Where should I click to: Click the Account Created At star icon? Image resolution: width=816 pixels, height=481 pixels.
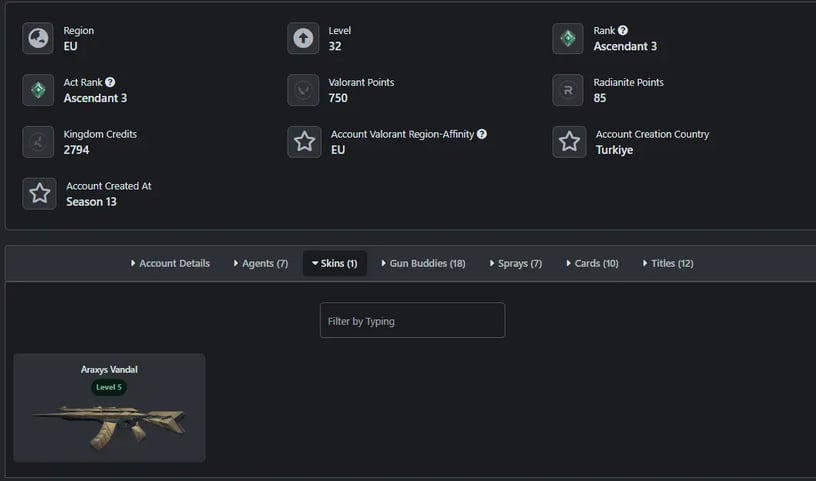coord(40,194)
